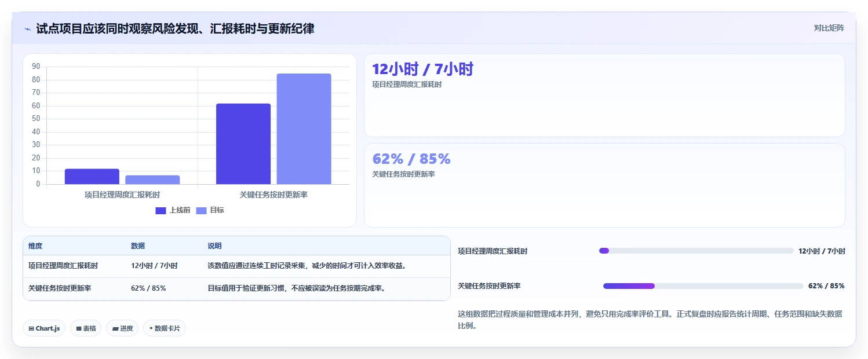This screenshot has width=868, height=359.
Task: Click the 进度 tag chip
Action: [122, 328]
